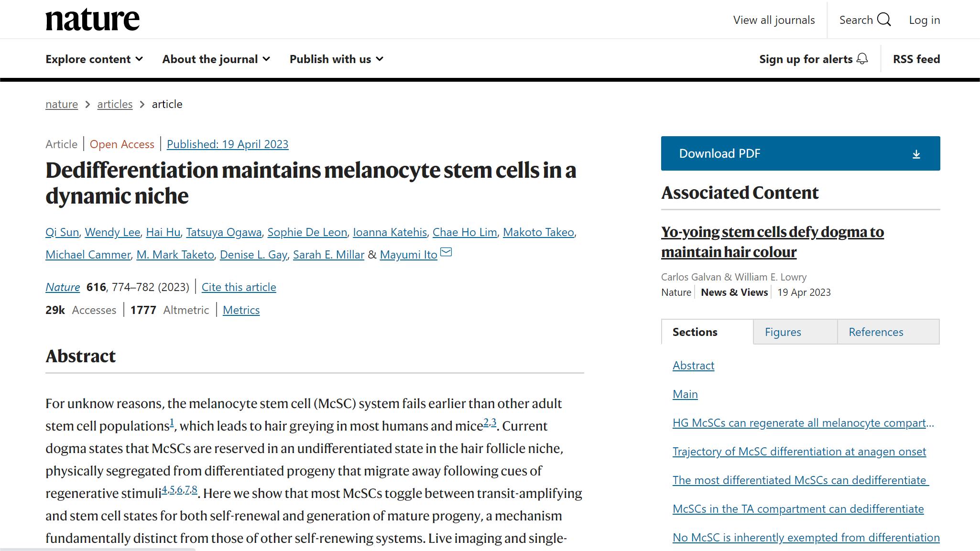Image resolution: width=980 pixels, height=551 pixels.
Task: Open the nature logo home page
Action: click(x=93, y=20)
